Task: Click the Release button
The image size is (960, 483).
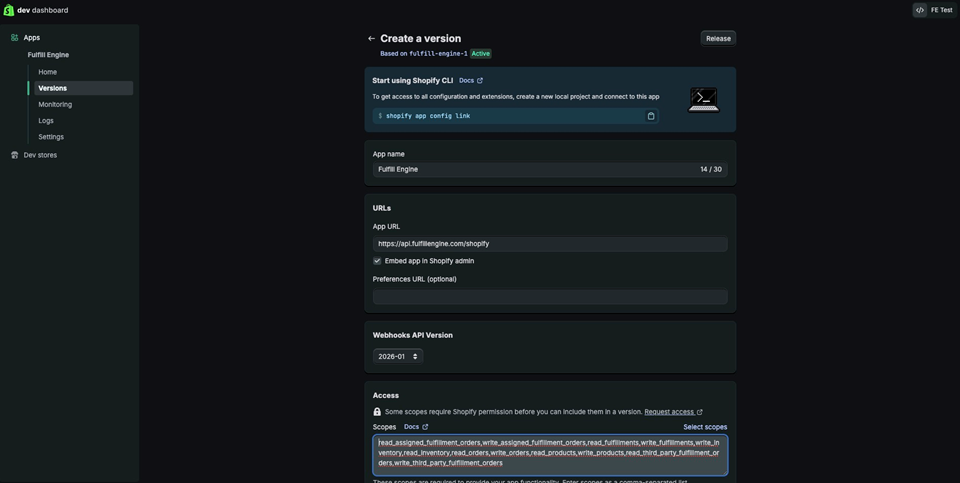Action: [718, 39]
